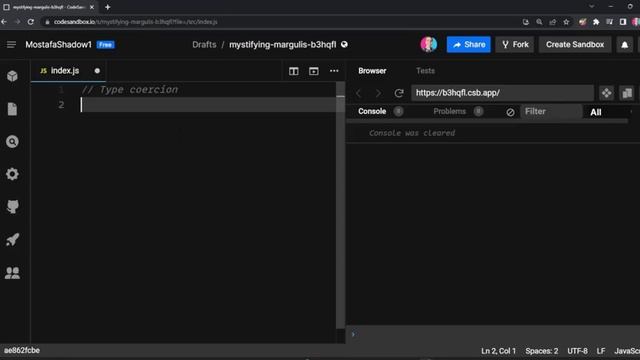Open the Drafts breadcrumb link
Screen dimensions: 640x360
[x=204, y=44]
